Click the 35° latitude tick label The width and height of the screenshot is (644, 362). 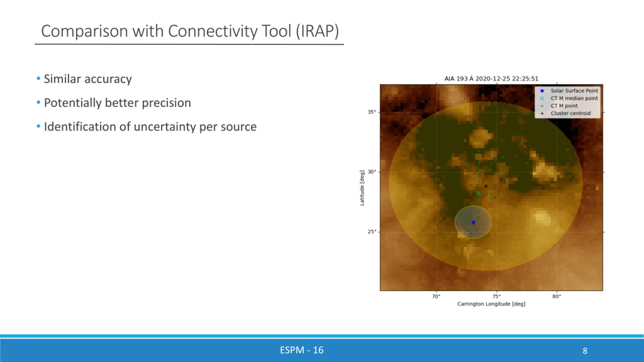tap(372, 112)
